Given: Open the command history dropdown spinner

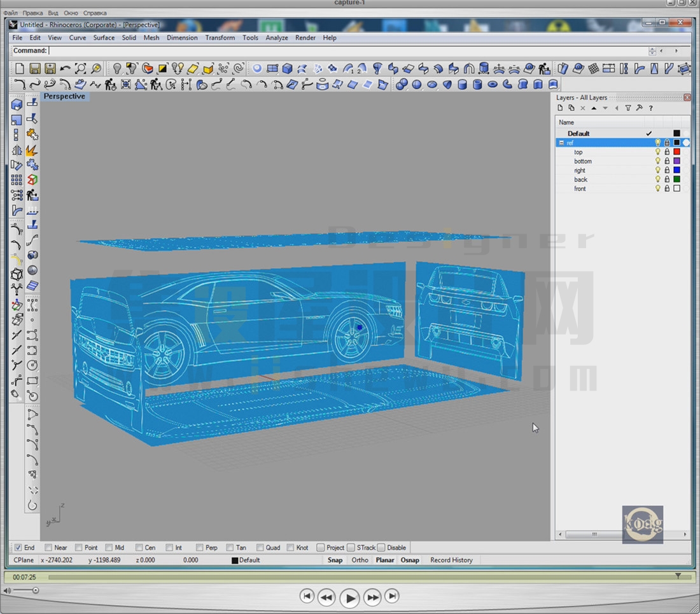Looking at the screenshot, I should coord(652,51).
